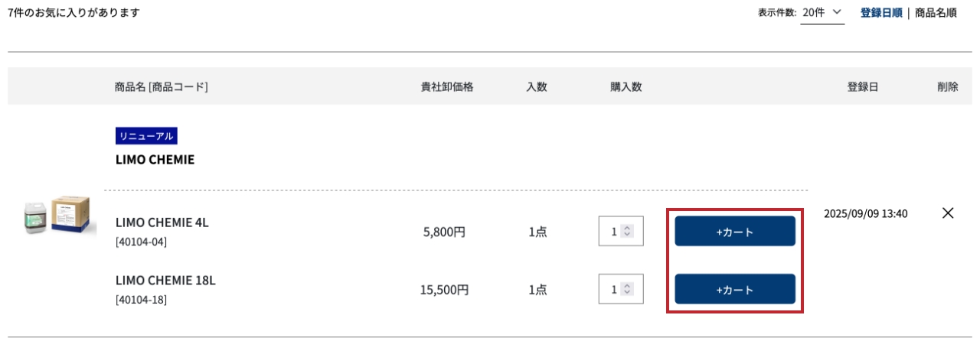
Task: Add LIMO CHEMIE 4L to cart
Action: tap(734, 232)
